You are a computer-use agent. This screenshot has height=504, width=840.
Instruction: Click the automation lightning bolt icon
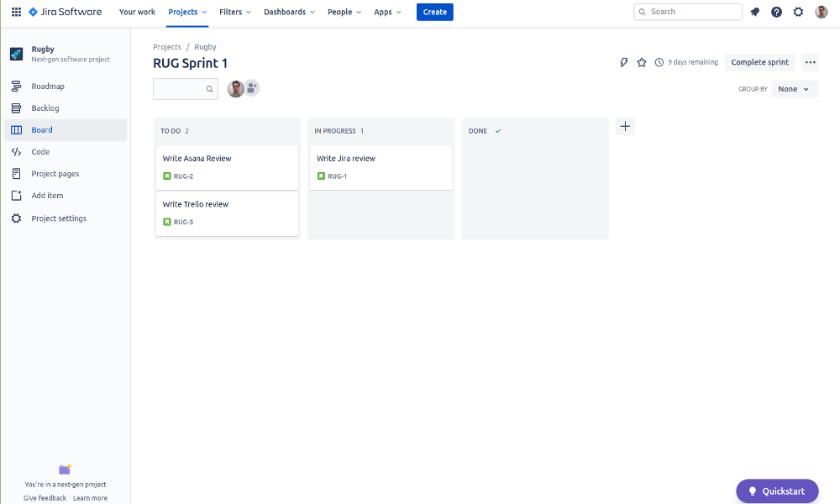624,63
